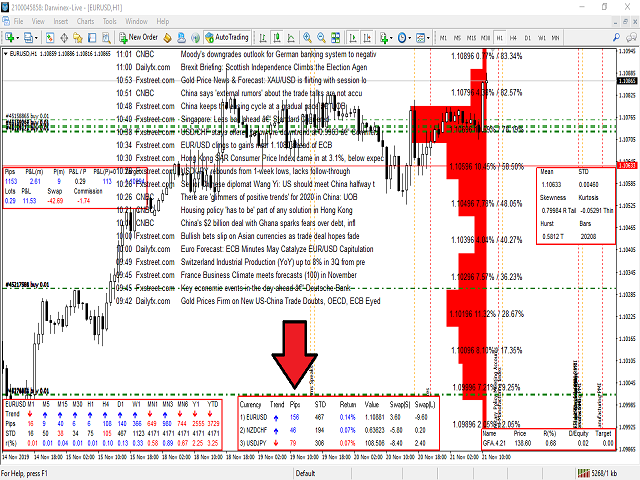Switch to Candlesticks chart display
Screen dimensions: 640x480
277,38
